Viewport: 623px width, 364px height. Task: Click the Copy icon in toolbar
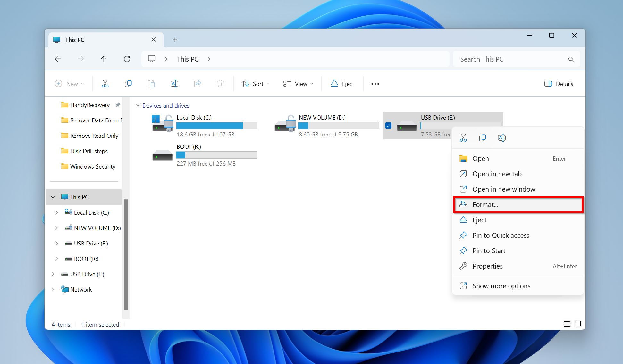[x=128, y=84]
